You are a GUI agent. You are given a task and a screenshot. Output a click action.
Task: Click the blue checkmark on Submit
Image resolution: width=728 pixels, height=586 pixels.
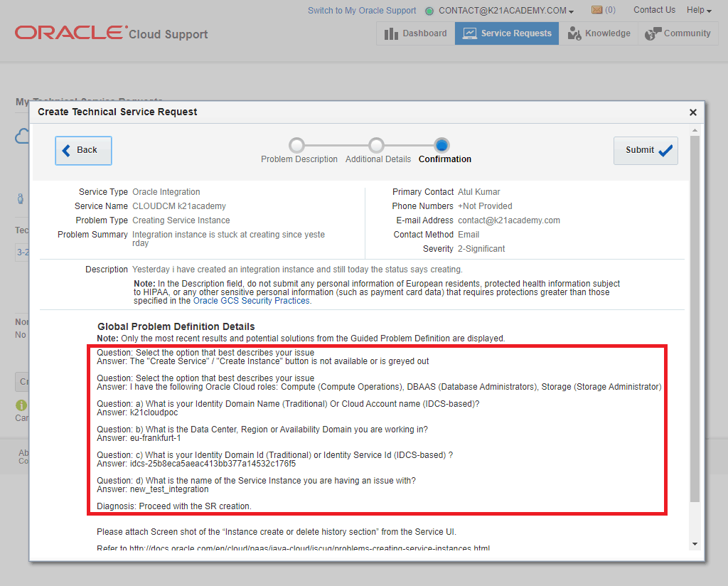pos(665,150)
